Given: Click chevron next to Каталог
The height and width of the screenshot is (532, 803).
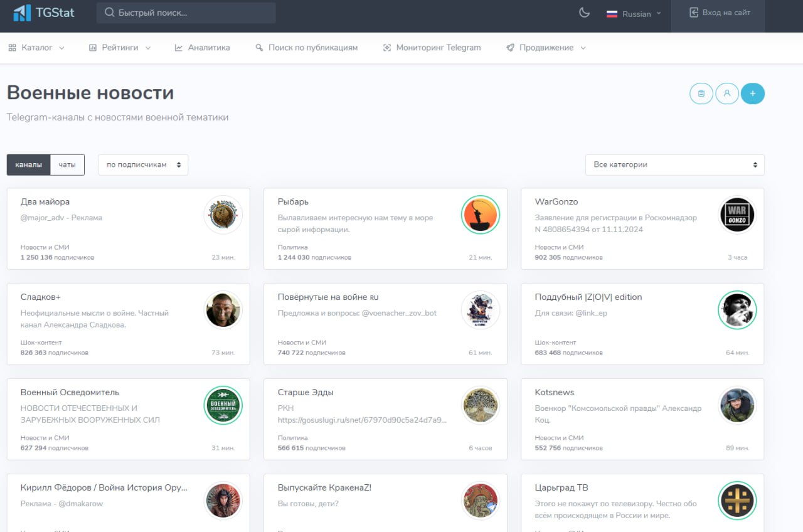Looking at the screenshot, I should [61, 48].
